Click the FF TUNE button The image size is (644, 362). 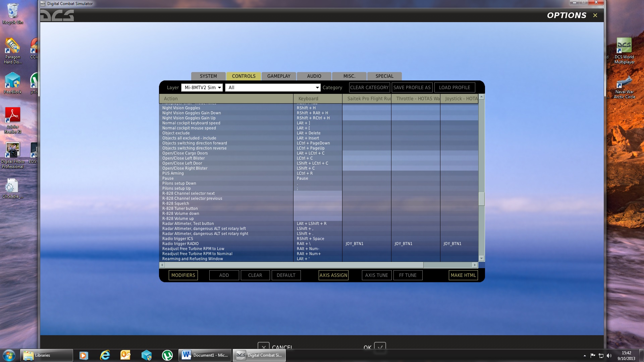[408, 275]
